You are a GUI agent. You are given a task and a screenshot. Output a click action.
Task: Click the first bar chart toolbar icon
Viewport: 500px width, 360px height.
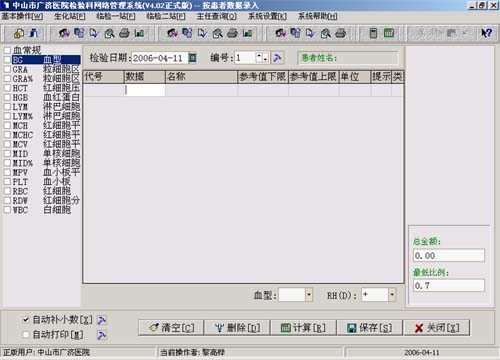coord(139,33)
